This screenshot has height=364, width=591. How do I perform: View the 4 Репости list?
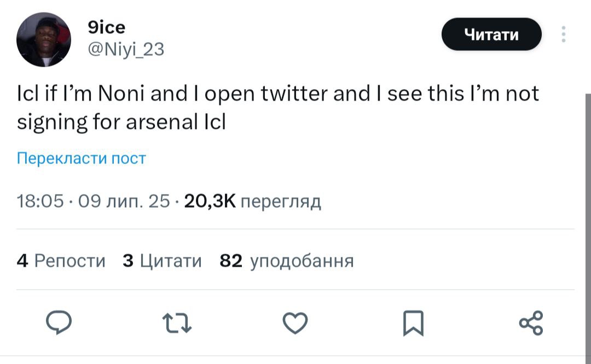click(61, 261)
